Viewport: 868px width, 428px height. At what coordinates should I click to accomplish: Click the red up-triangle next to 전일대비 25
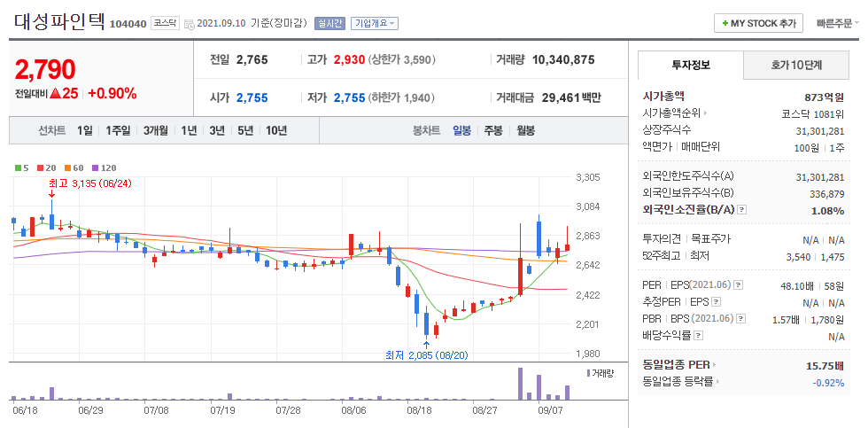pos(55,94)
